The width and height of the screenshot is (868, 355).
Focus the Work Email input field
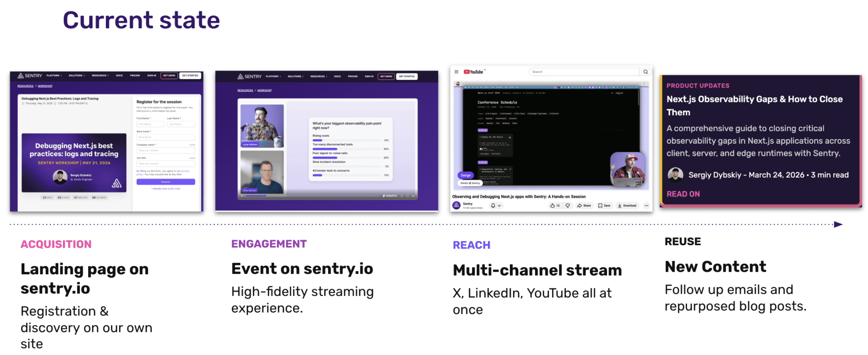click(165, 137)
